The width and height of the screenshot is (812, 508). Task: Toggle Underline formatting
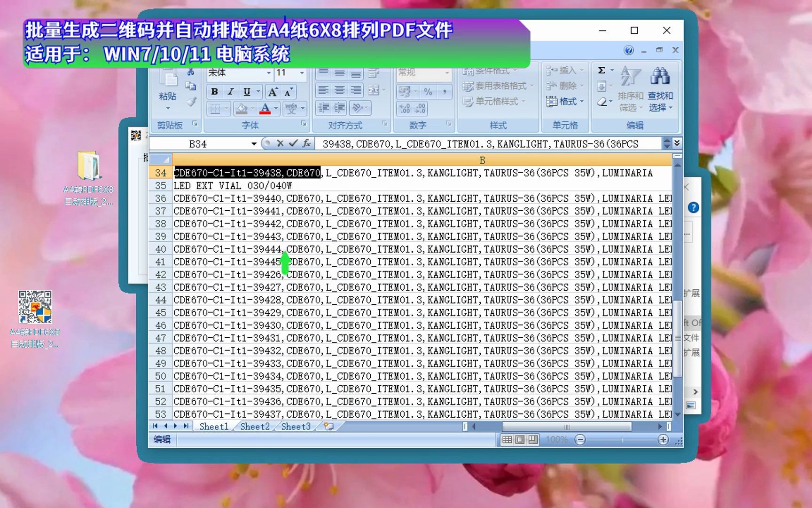click(247, 92)
